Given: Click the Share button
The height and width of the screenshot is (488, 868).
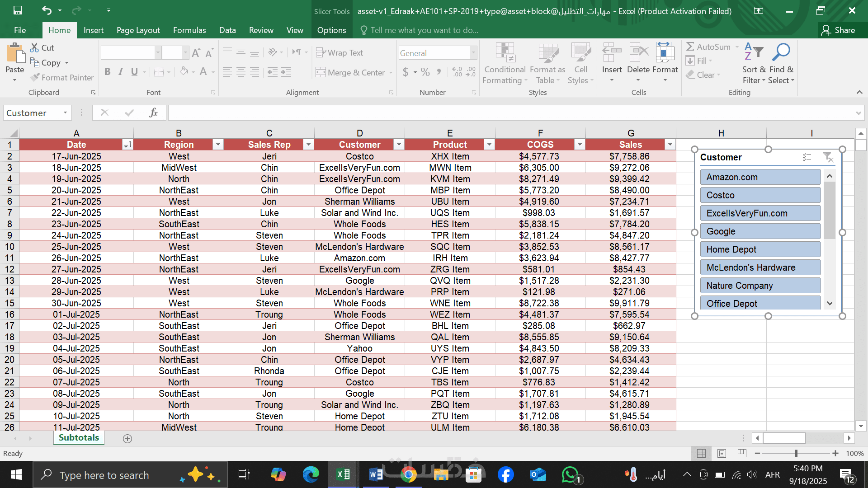Looking at the screenshot, I should 839,30.
